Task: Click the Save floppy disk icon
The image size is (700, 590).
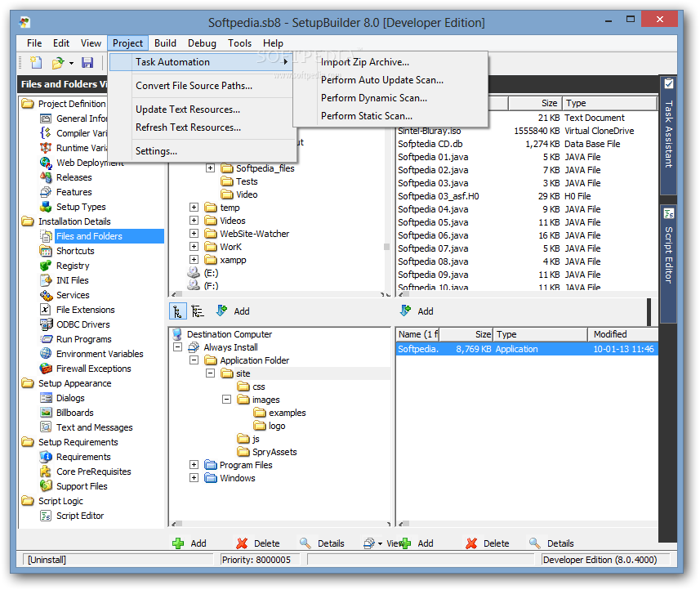Action: 87,63
